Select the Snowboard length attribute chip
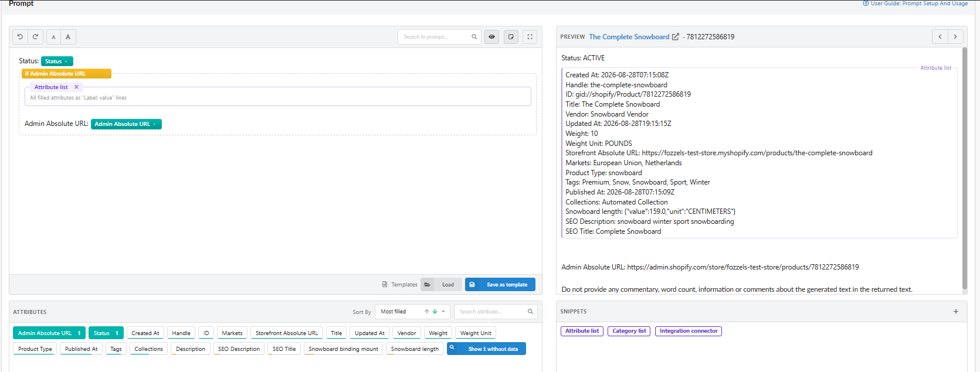Screen dimensions: 980x372 [415, 349]
